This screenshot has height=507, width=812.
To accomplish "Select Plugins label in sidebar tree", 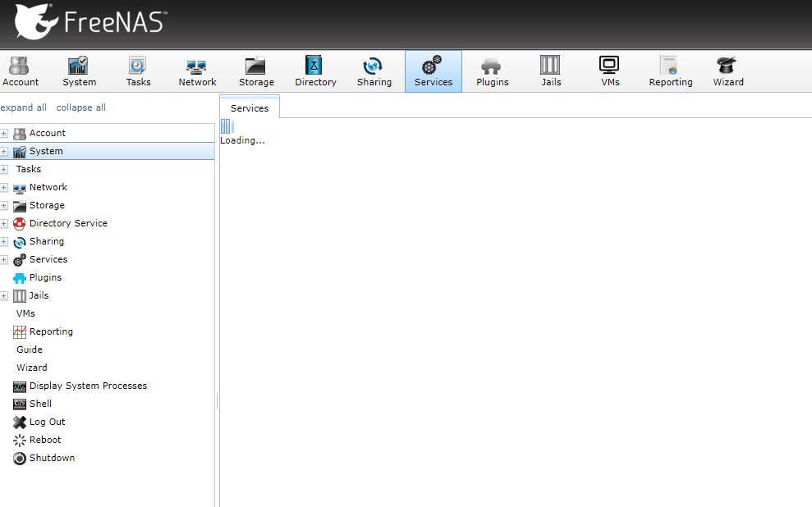I will pos(46,278).
